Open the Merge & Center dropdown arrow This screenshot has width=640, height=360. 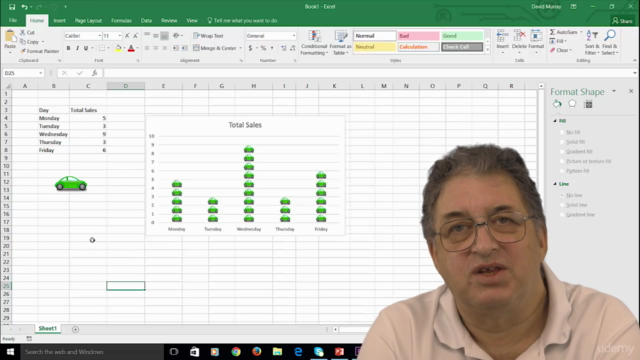(240, 48)
